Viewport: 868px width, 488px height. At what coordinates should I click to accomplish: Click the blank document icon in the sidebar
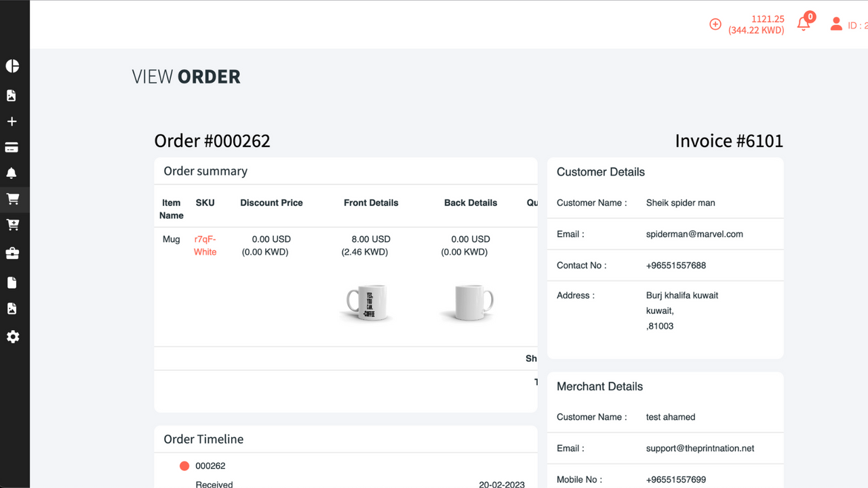[12, 282]
